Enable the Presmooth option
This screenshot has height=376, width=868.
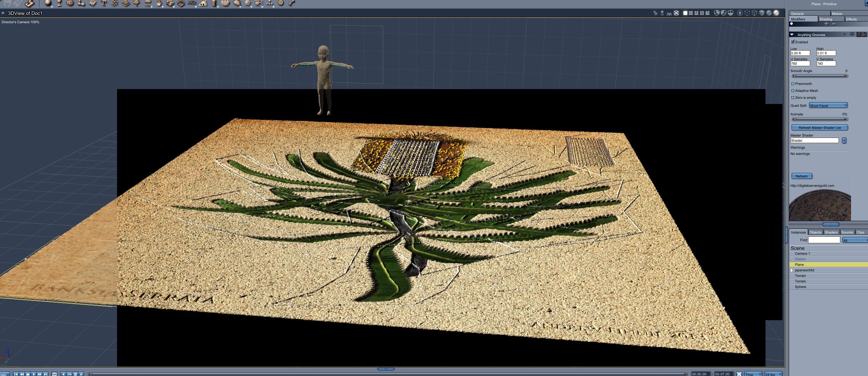793,84
